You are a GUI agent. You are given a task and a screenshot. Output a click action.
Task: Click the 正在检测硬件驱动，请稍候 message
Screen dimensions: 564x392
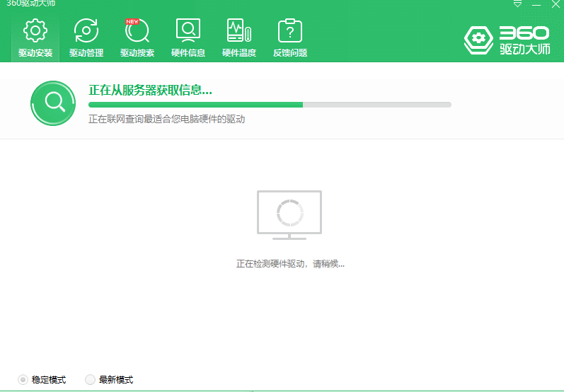(x=290, y=264)
